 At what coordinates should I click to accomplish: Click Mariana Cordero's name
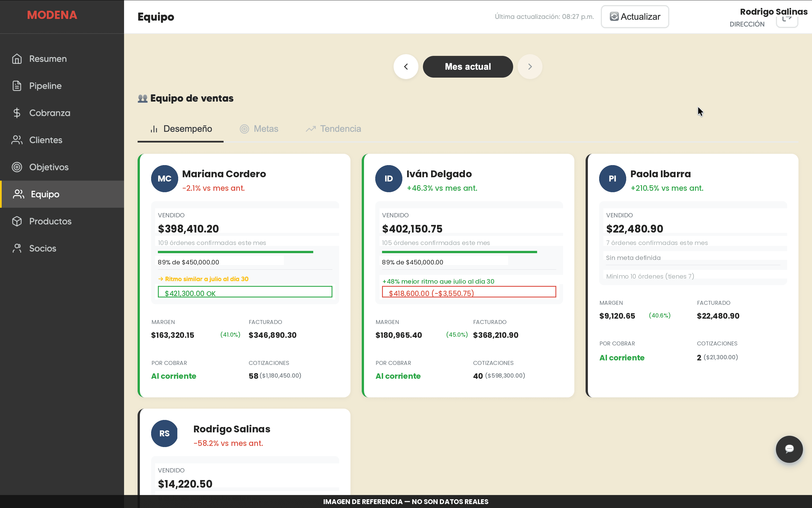(224, 174)
